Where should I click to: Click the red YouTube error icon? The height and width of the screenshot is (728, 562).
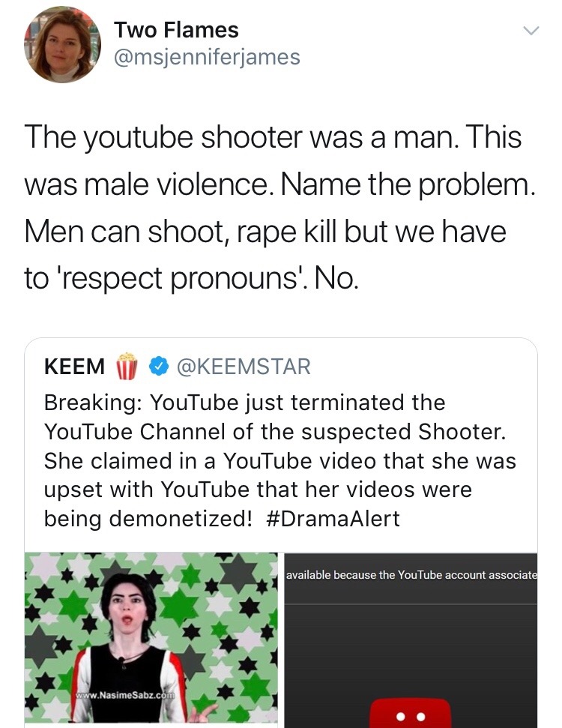pos(411,712)
